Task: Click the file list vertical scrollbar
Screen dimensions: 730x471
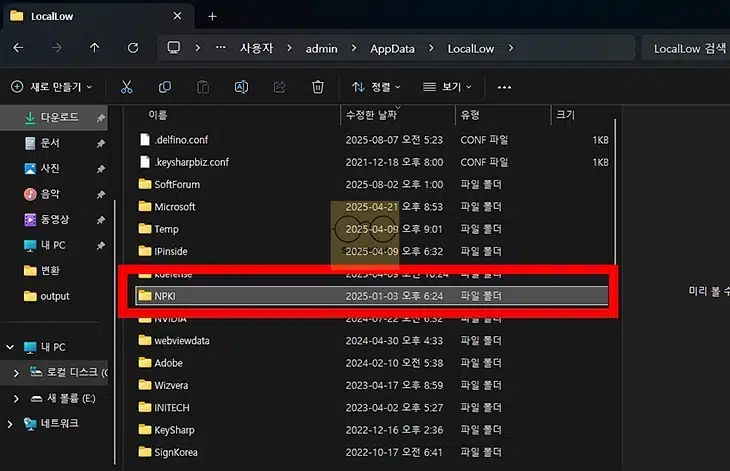Action: click(x=615, y=191)
